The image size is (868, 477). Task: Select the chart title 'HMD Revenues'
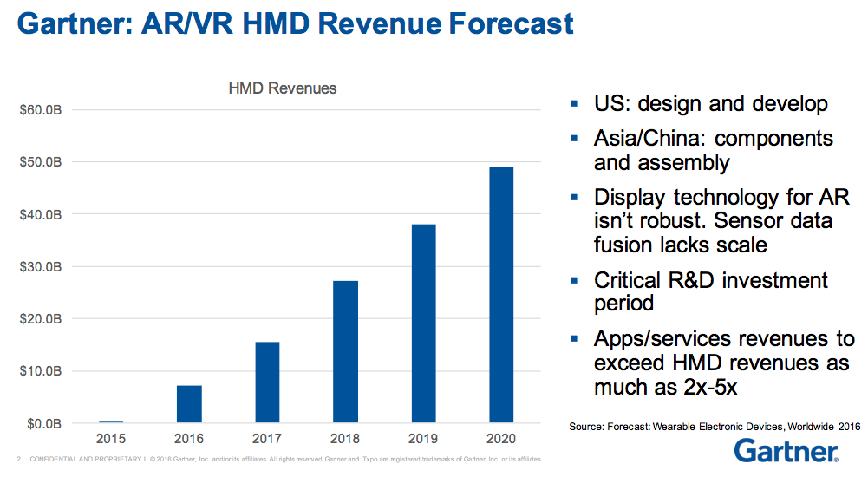(283, 88)
